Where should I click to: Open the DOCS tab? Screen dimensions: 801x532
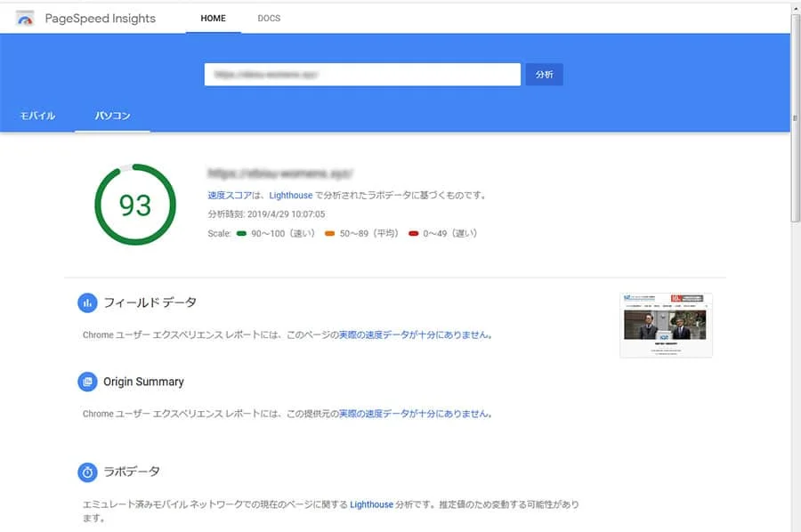pyautogui.click(x=269, y=18)
